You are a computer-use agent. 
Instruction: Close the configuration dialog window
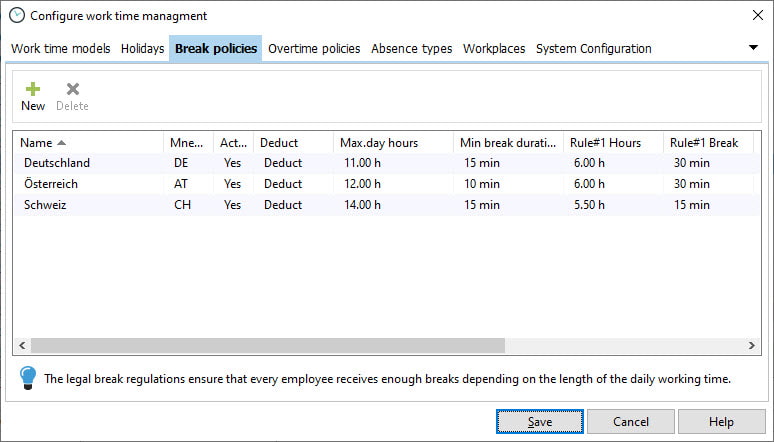coord(758,15)
